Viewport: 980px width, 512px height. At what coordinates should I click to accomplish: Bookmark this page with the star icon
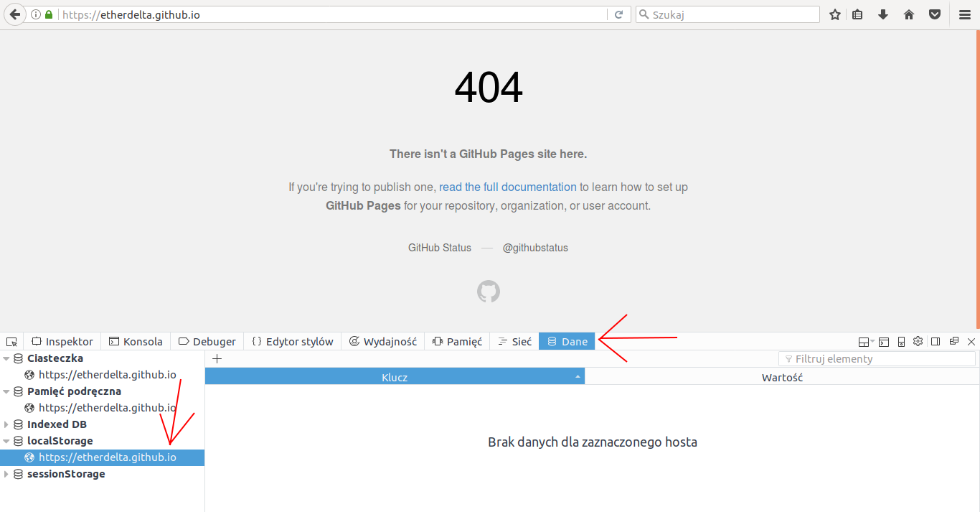click(x=835, y=14)
